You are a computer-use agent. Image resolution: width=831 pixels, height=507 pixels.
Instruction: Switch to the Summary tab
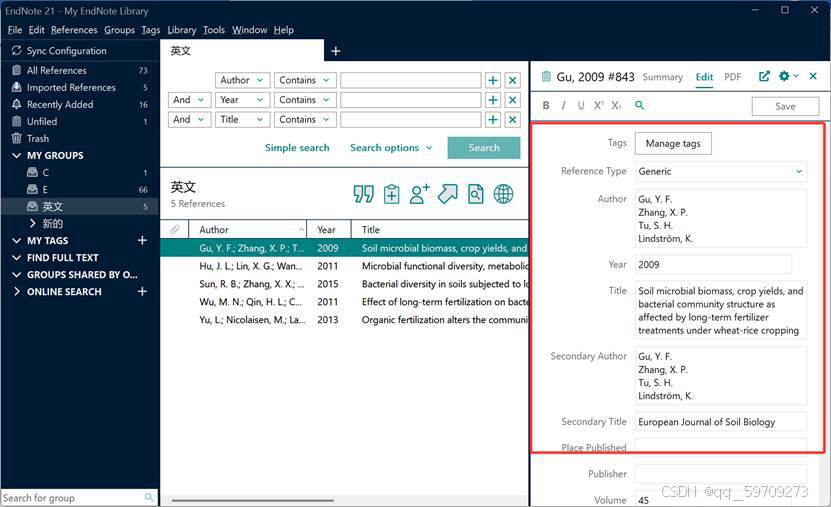(x=662, y=77)
